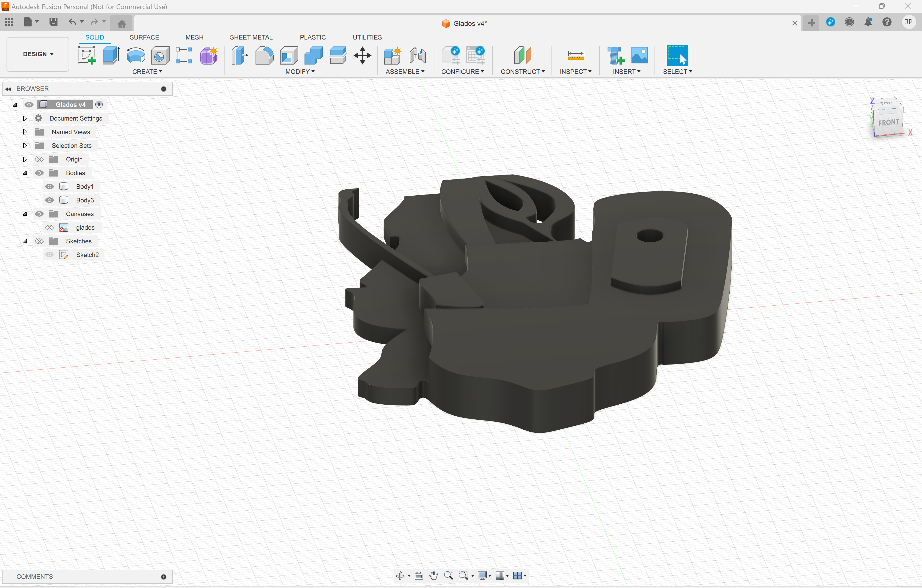Image resolution: width=922 pixels, height=588 pixels.
Task: Select the Shell tool
Action: 289,55
